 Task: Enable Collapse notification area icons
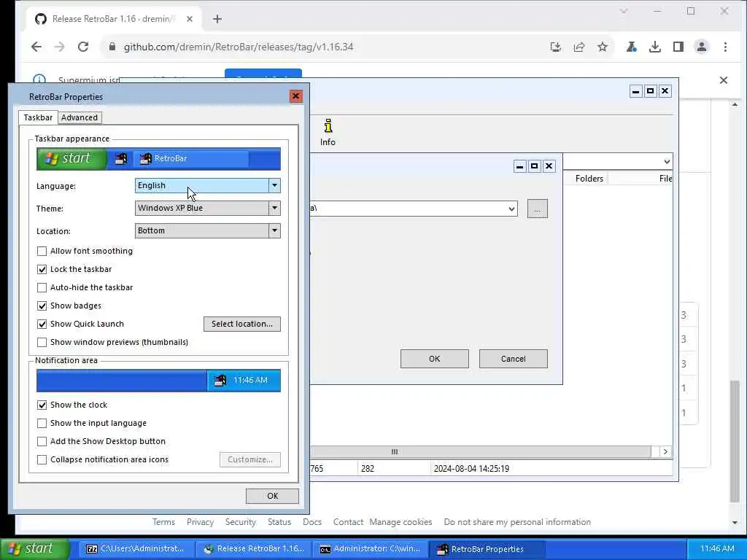pos(42,459)
